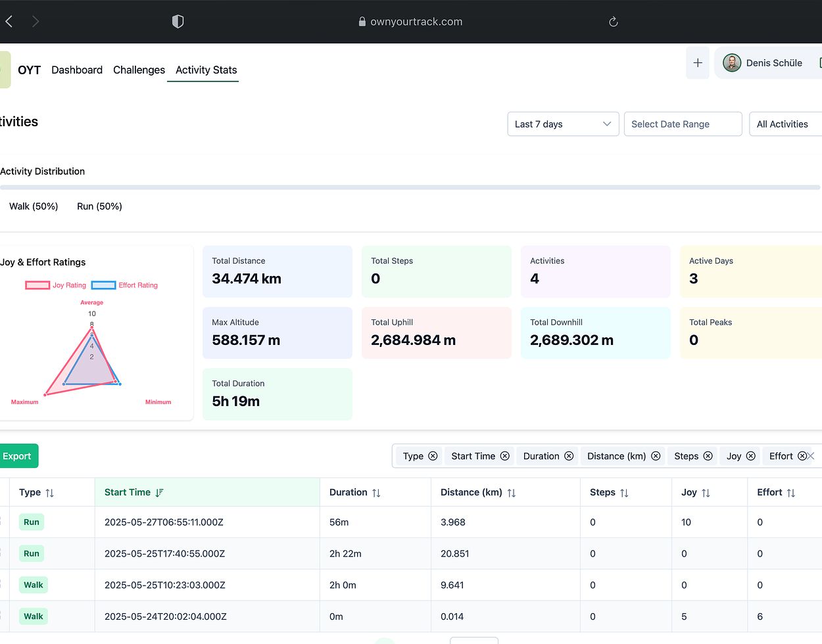The height and width of the screenshot is (644, 822).
Task: Remove the Steps column chip
Action: (708, 456)
